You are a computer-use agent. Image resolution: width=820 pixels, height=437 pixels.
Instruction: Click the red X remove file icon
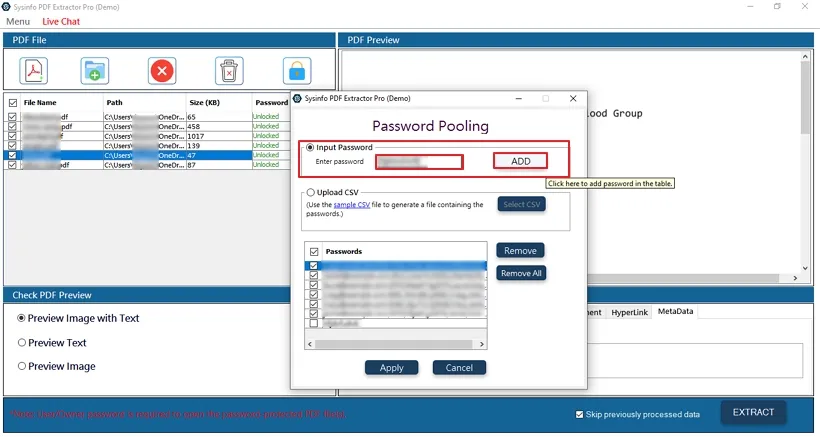(162, 71)
